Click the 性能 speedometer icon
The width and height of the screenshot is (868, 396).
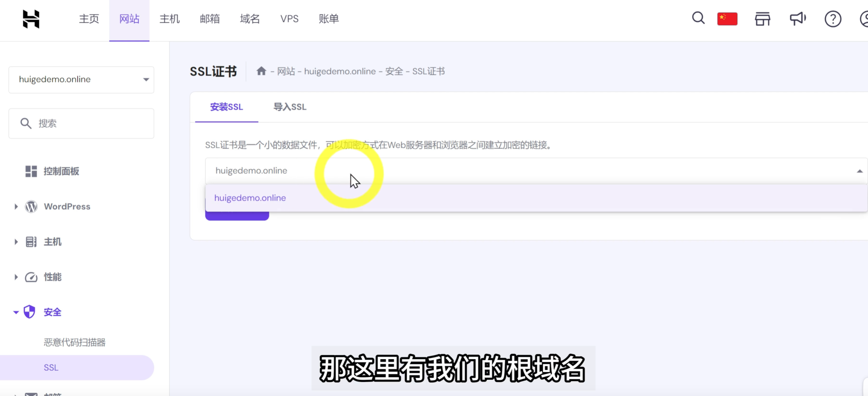click(x=31, y=277)
